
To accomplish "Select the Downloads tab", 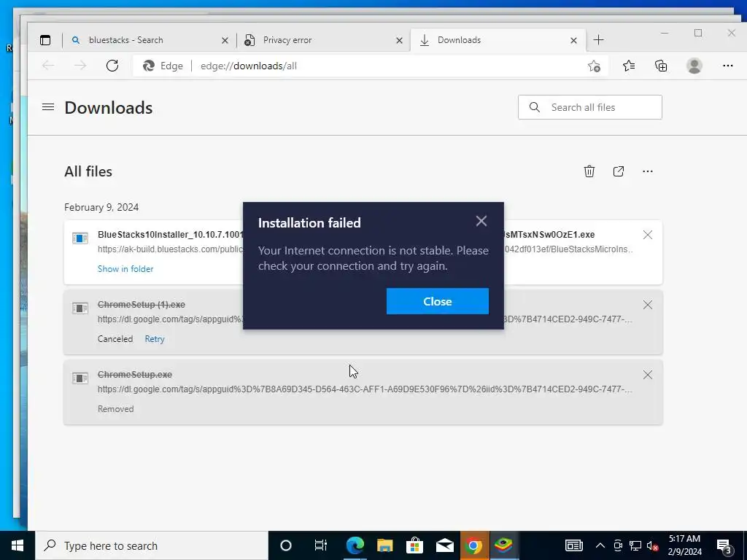I will (498, 41).
